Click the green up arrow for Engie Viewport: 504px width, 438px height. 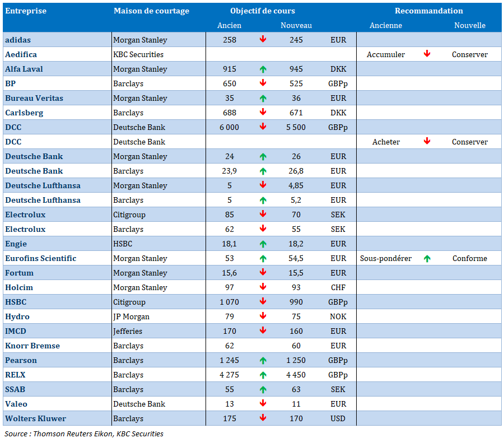pos(263,244)
